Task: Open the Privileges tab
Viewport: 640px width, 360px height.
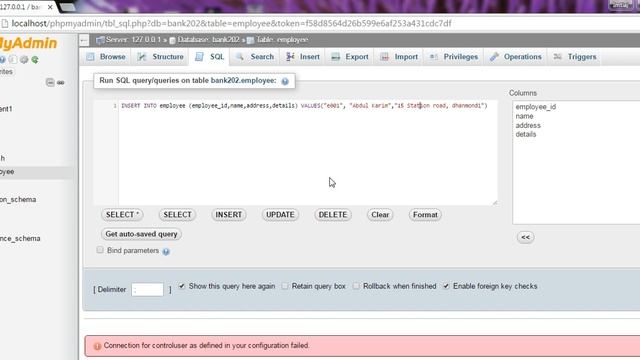Action: point(454,57)
